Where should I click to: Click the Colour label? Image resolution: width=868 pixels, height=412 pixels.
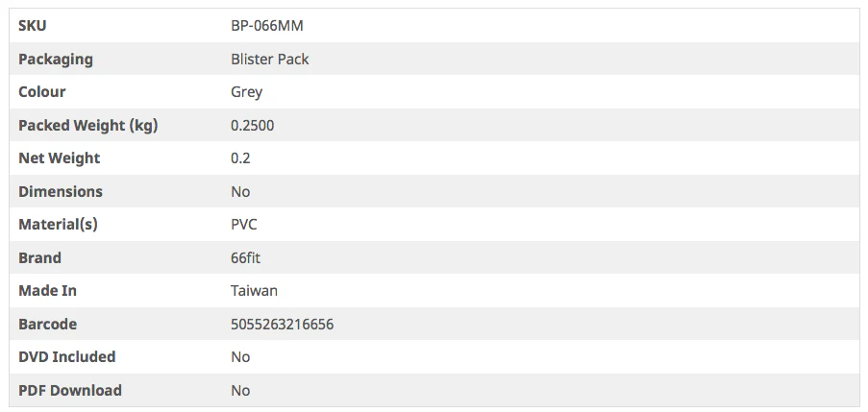42,92
